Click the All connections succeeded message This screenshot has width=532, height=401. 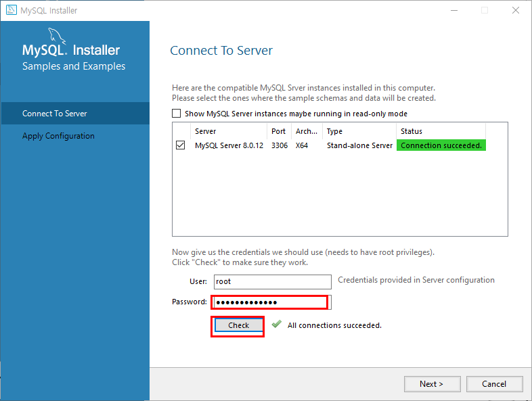(x=334, y=325)
